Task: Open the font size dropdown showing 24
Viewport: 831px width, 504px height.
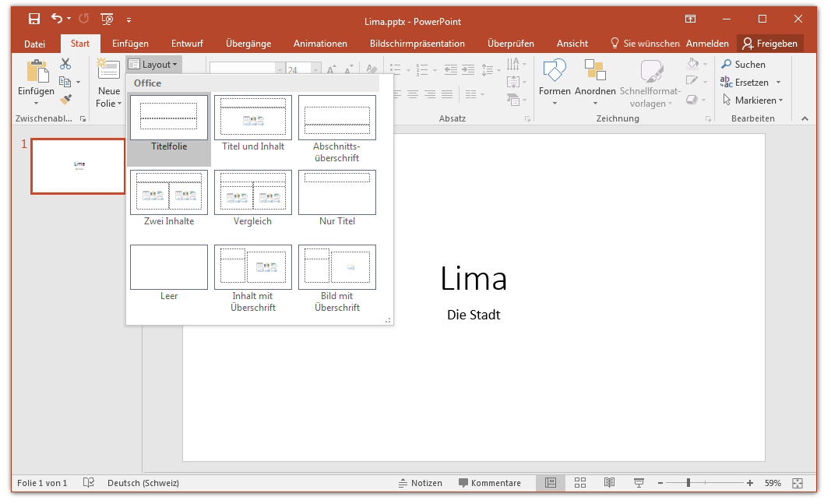Action: (x=315, y=69)
